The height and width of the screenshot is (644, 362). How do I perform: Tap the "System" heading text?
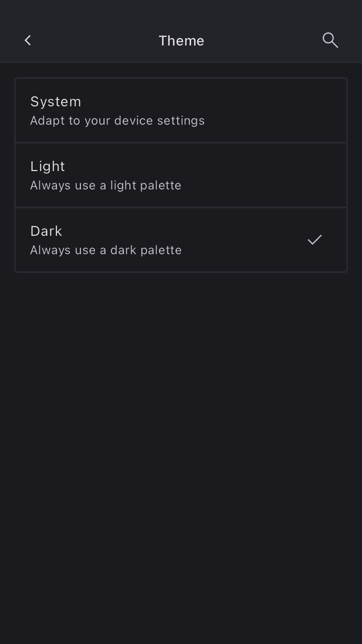(x=56, y=101)
